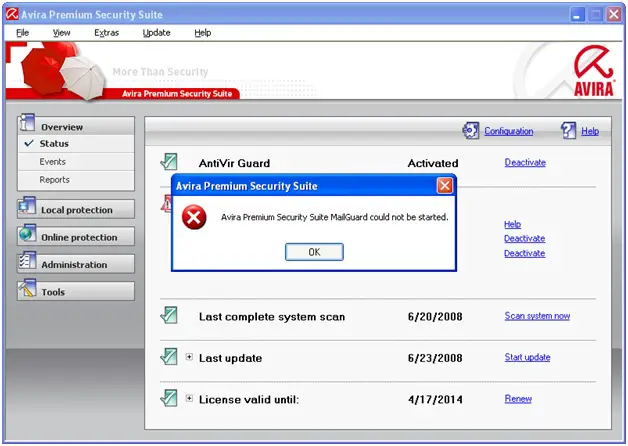
Task: Minimize the Avira main window
Action: click(x=577, y=15)
